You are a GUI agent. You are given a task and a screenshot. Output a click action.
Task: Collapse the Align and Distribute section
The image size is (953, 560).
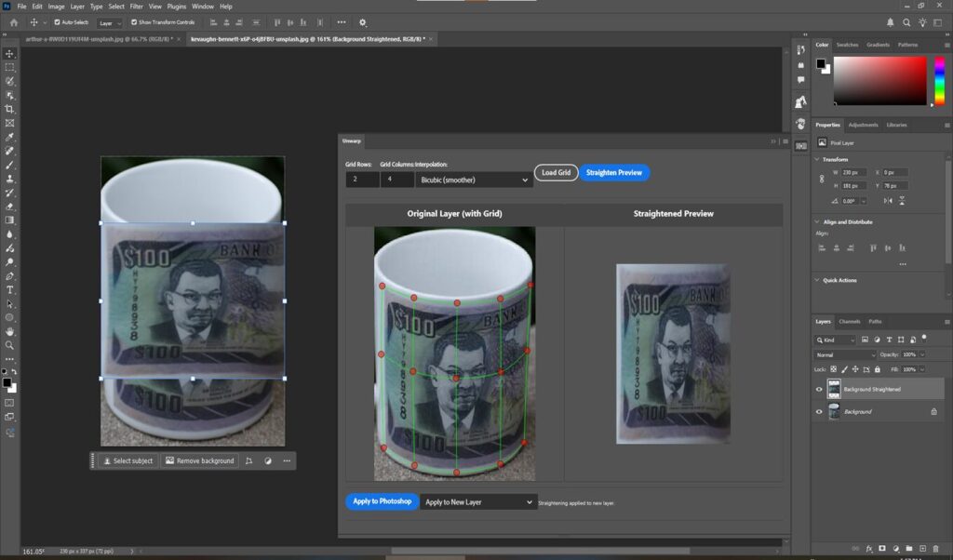(x=817, y=221)
